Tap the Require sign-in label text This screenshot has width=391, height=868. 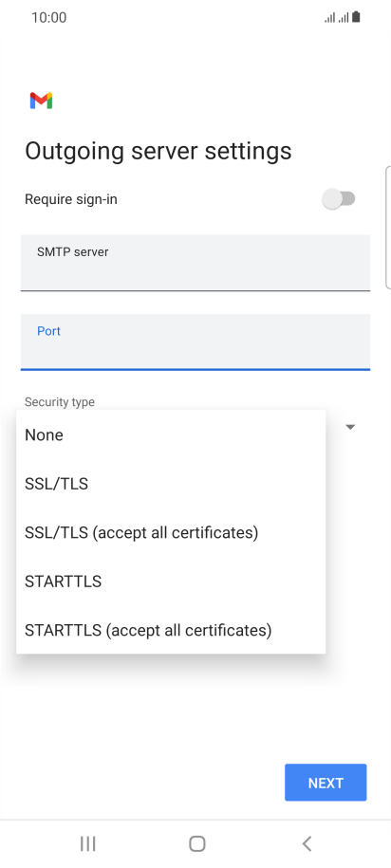(x=71, y=199)
